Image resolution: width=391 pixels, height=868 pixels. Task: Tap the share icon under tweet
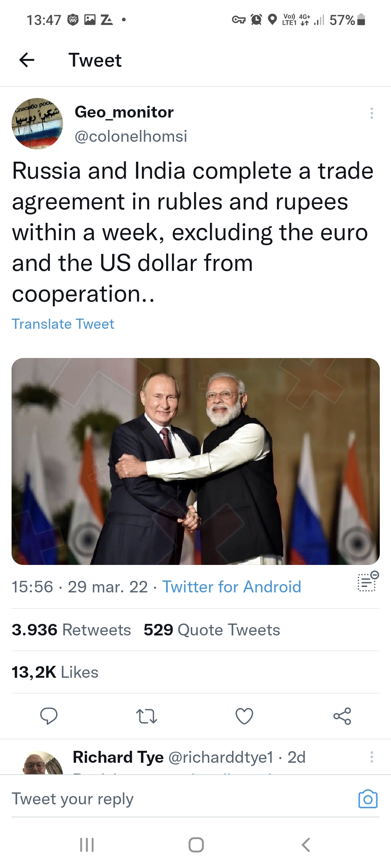pyautogui.click(x=342, y=716)
